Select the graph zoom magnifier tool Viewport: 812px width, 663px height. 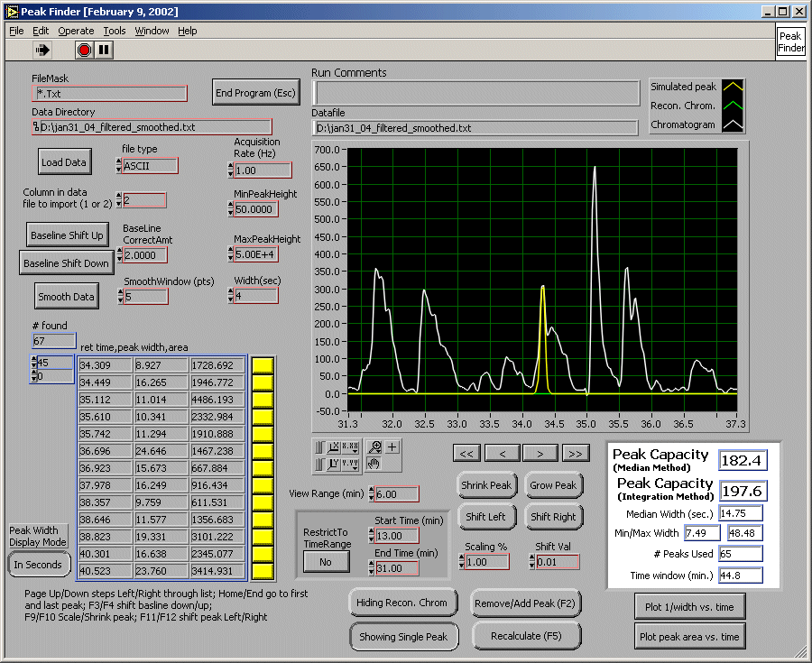374,447
